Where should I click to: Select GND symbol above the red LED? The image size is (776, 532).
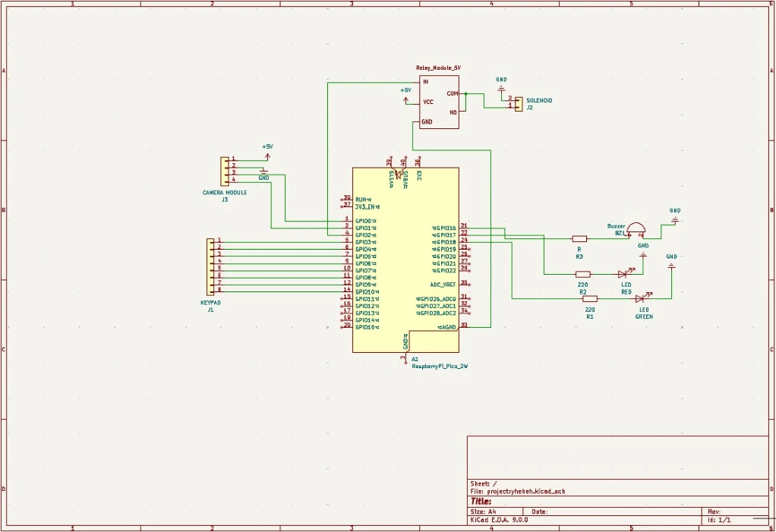click(x=643, y=250)
